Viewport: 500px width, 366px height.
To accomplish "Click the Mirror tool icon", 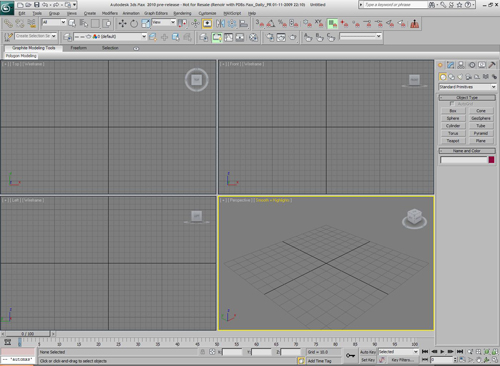I will [220, 24].
